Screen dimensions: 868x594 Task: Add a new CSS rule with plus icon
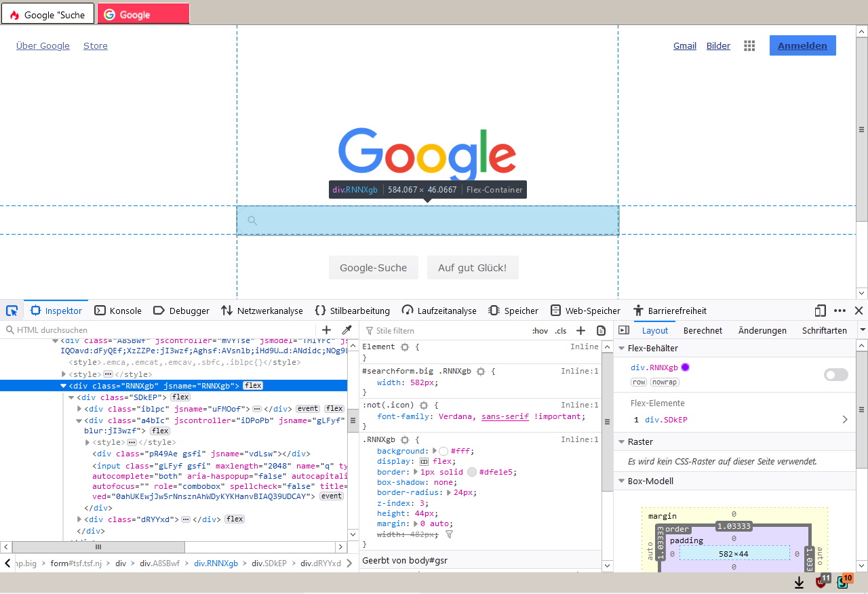(580, 330)
